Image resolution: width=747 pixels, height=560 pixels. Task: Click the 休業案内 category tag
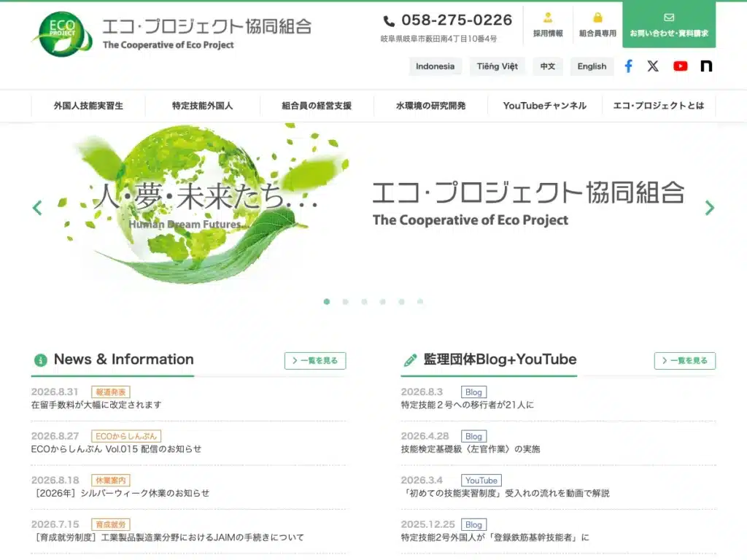click(x=111, y=481)
